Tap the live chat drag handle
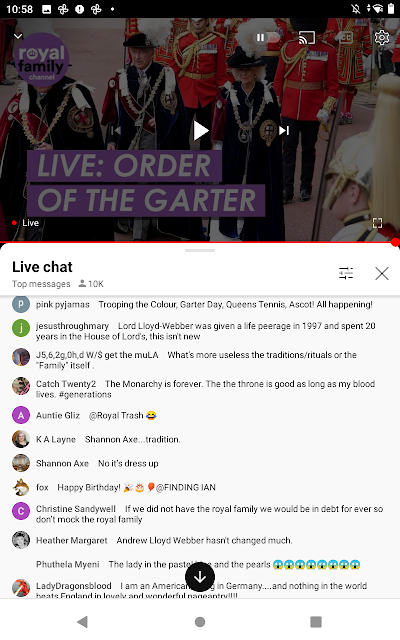 pos(200,250)
